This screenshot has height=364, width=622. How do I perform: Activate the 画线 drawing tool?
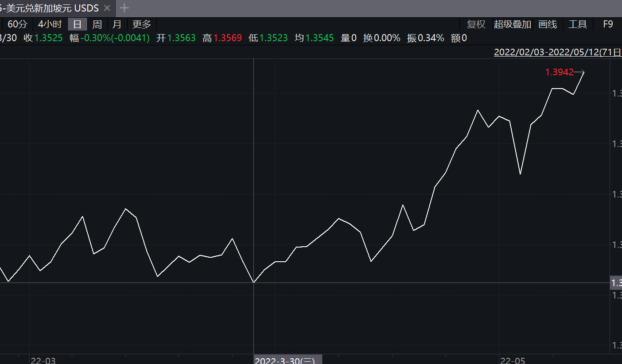click(x=548, y=24)
